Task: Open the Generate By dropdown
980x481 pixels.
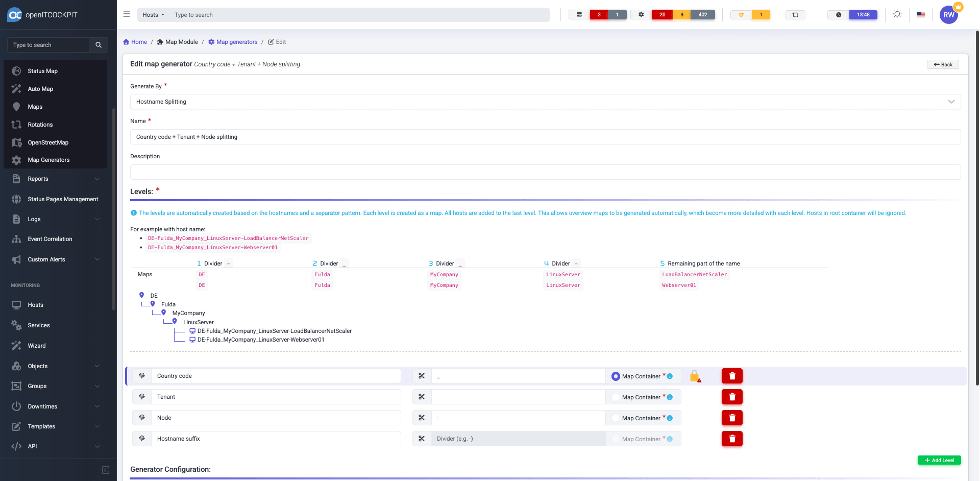Action: [x=545, y=102]
